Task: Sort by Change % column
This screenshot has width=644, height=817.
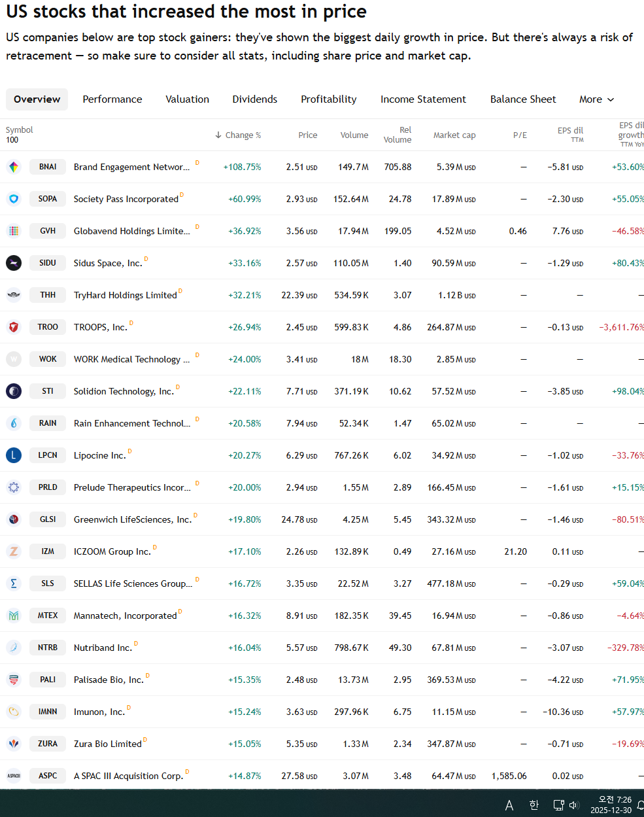Action: pos(238,135)
